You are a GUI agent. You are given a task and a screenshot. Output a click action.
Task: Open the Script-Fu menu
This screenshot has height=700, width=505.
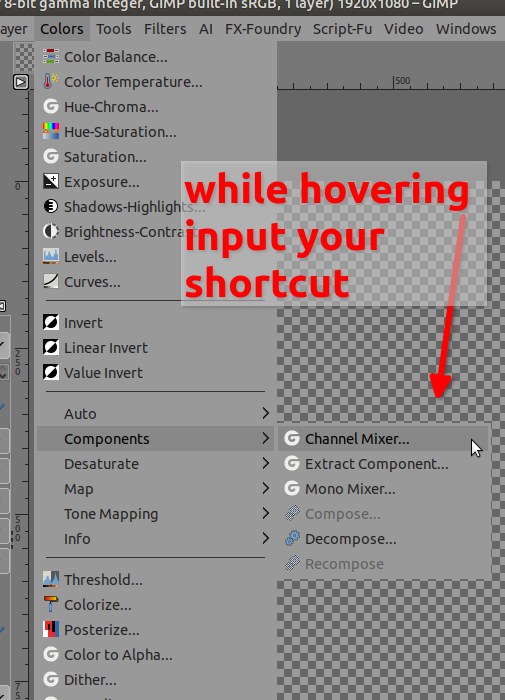(342, 29)
